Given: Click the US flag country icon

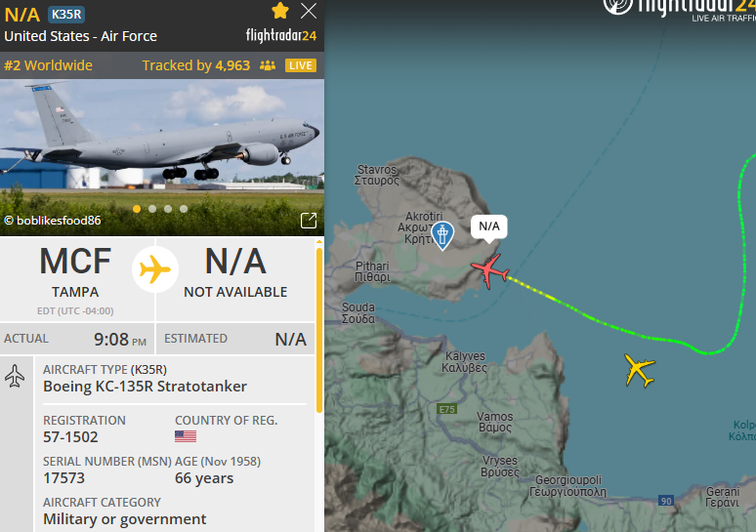Looking at the screenshot, I should [186, 436].
